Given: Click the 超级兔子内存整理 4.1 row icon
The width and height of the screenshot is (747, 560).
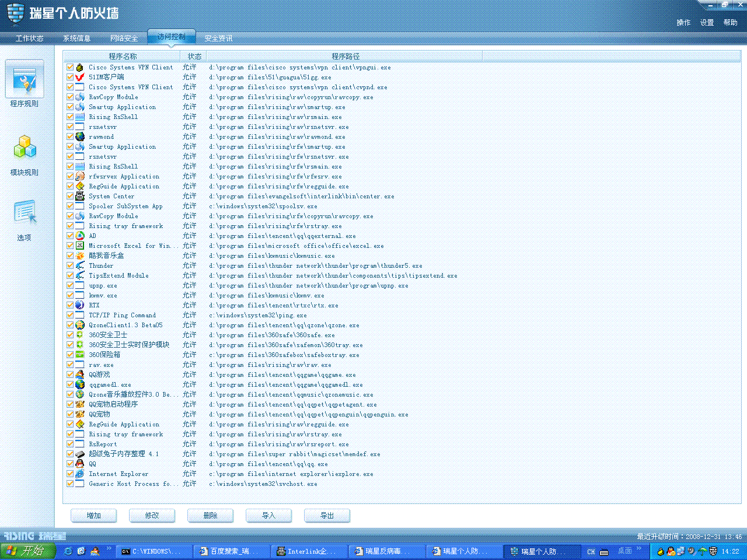Looking at the screenshot, I should (80, 454).
